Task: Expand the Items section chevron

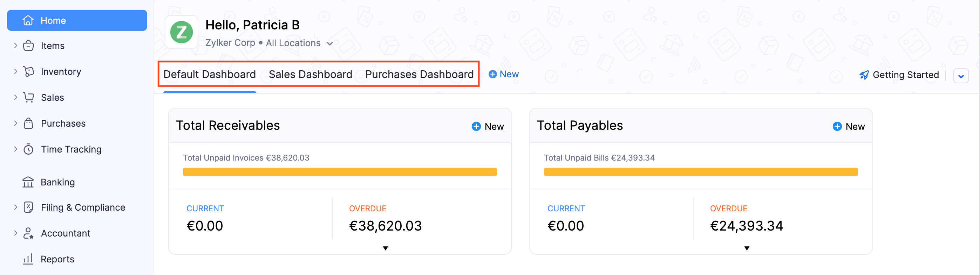Action: pyautogui.click(x=16, y=45)
